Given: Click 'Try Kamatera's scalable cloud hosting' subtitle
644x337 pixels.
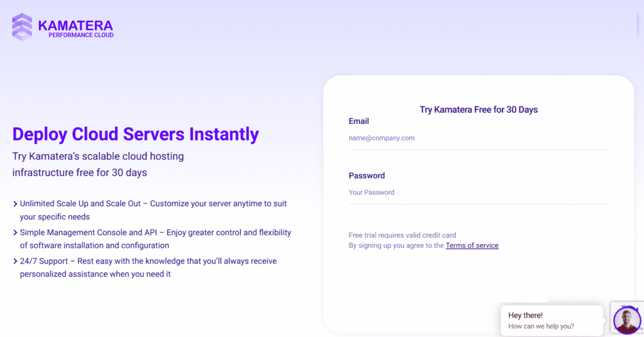Looking at the screenshot, I should 98,157.
